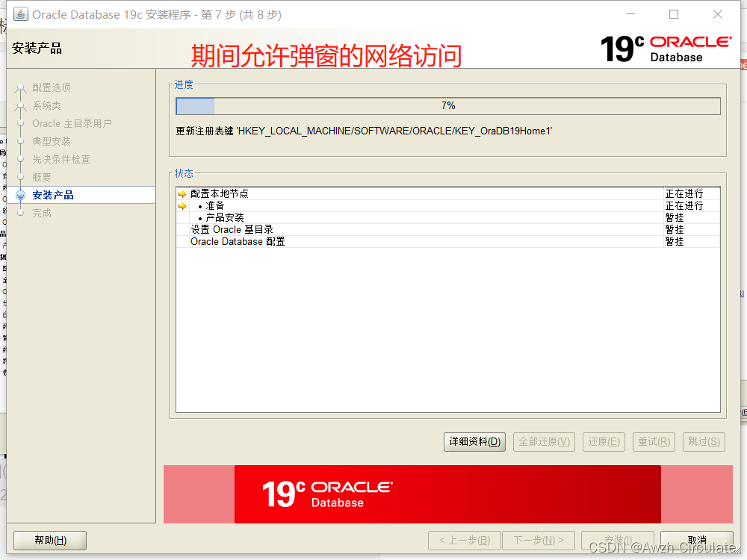747x560 pixels.
Task: Open help via the 帮助(H) button
Action: (49, 540)
